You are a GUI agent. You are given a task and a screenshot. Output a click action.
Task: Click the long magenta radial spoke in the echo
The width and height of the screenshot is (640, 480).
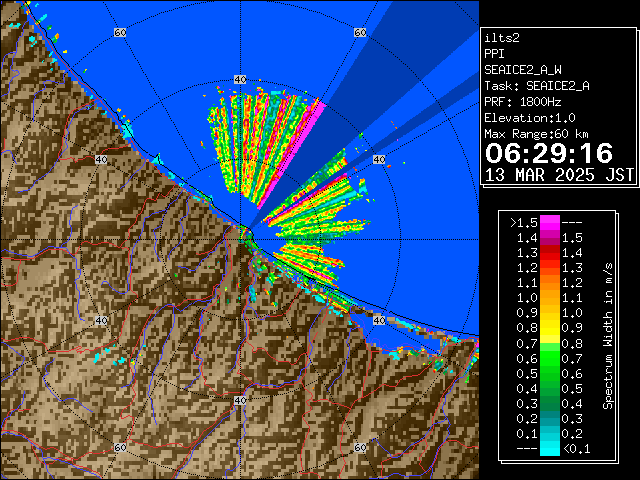pyautogui.click(x=292, y=155)
